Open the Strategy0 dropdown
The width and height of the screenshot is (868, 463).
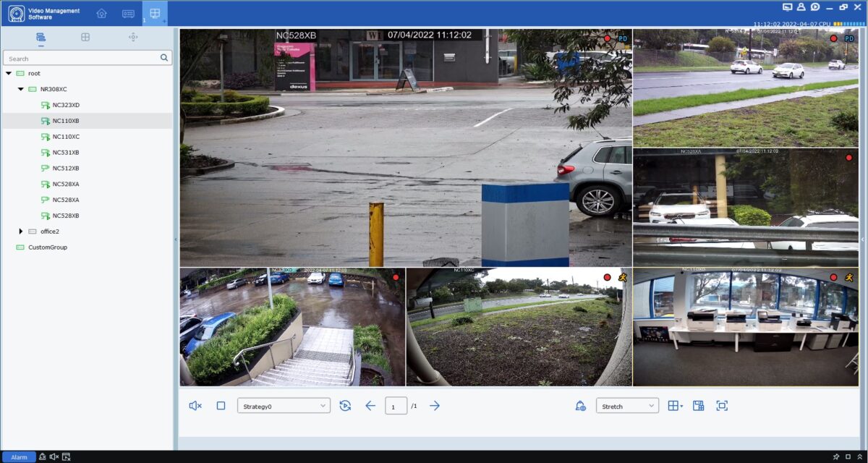(284, 406)
